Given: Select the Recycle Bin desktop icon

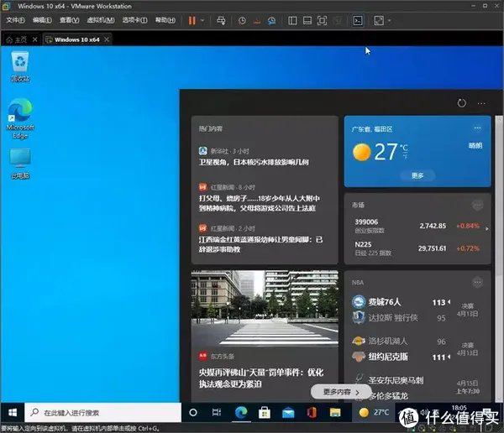Looking at the screenshot, I should 20,67.
